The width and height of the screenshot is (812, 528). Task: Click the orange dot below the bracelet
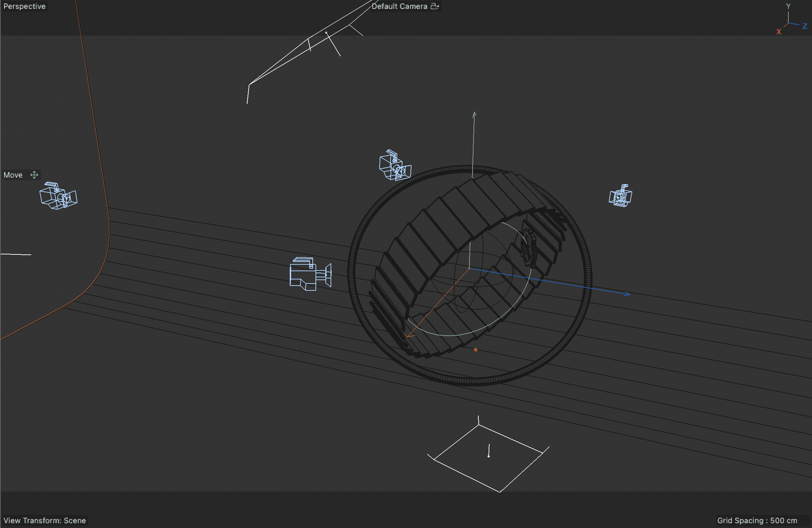click(x=475, y=350)
